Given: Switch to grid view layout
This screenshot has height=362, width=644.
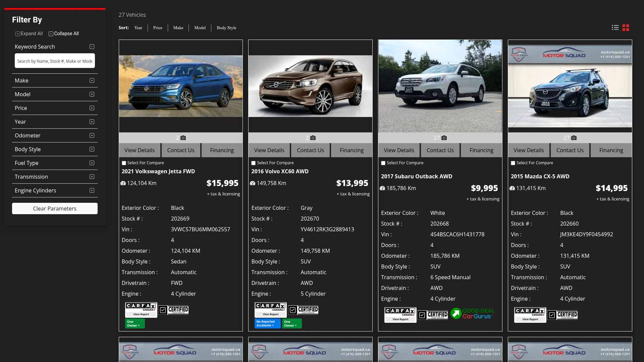Looking at the screenshot, I should coord(626,27).
